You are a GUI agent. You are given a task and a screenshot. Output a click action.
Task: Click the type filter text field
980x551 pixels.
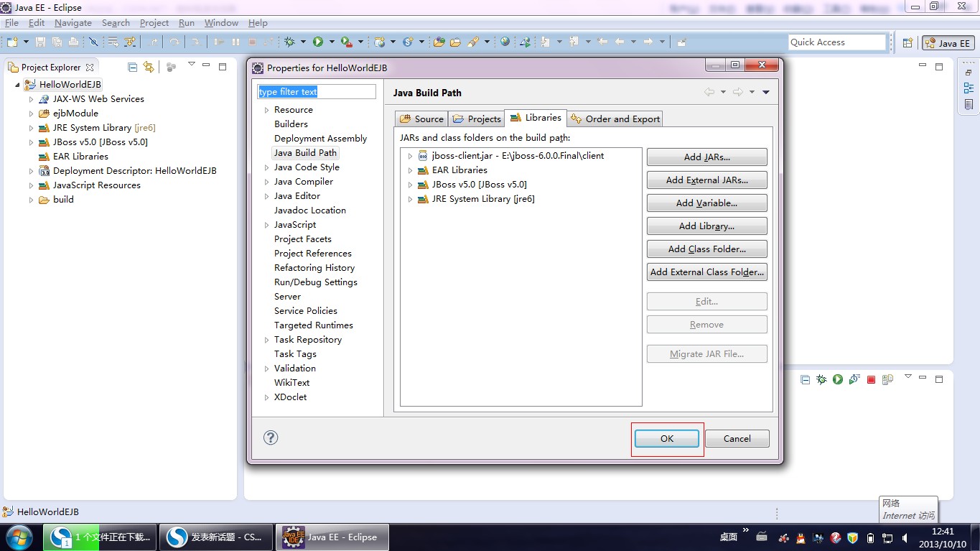click(x=317, y=92)
